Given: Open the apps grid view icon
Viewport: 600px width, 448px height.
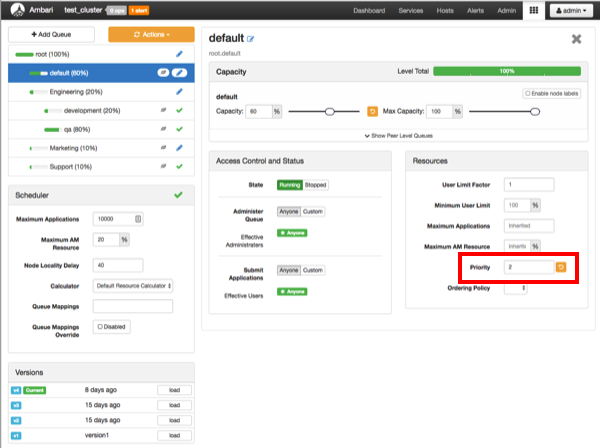Looking at the screenshot, I should pyautogui.click(x=533, y=11).
